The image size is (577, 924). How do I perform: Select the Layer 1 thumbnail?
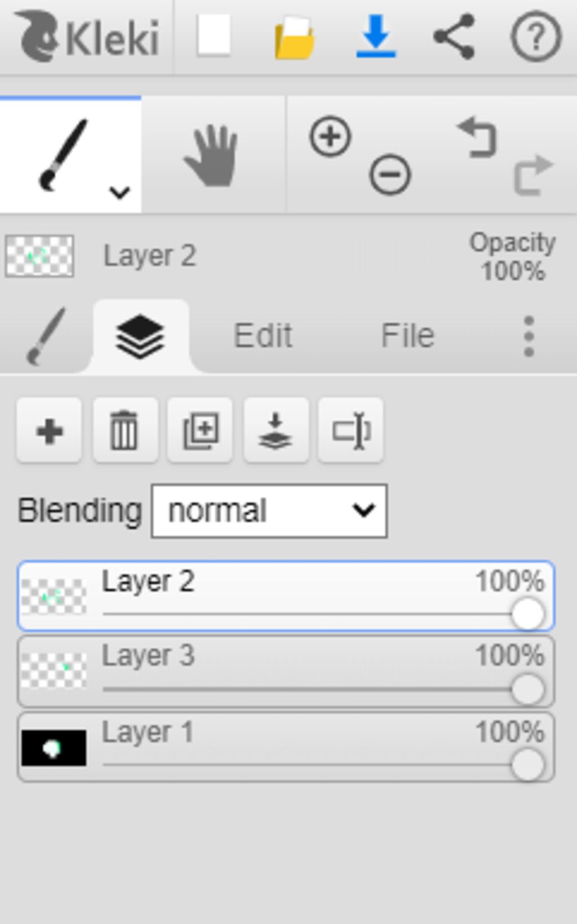point(54,748)
